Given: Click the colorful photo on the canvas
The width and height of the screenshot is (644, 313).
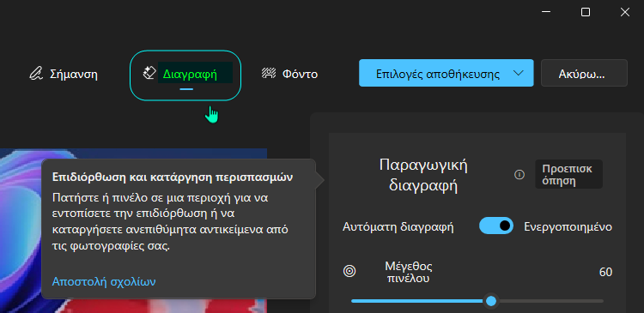Looking at the screenshot, I should tap(133, 231).
